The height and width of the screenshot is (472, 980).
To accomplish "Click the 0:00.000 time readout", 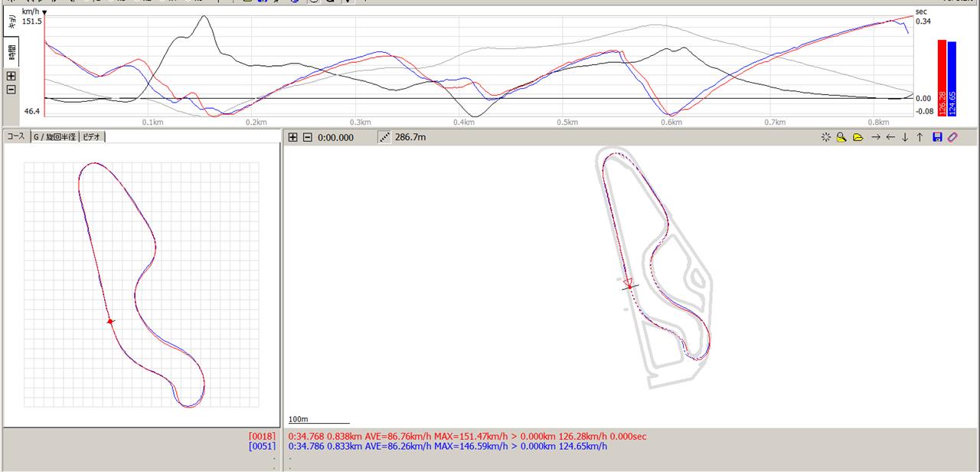I will tap(336, 137).
